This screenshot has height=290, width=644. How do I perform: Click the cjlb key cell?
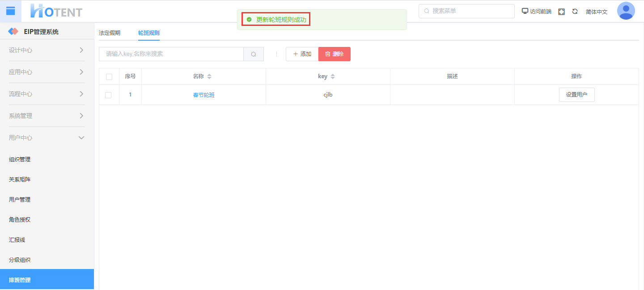[x=328, y=95]
